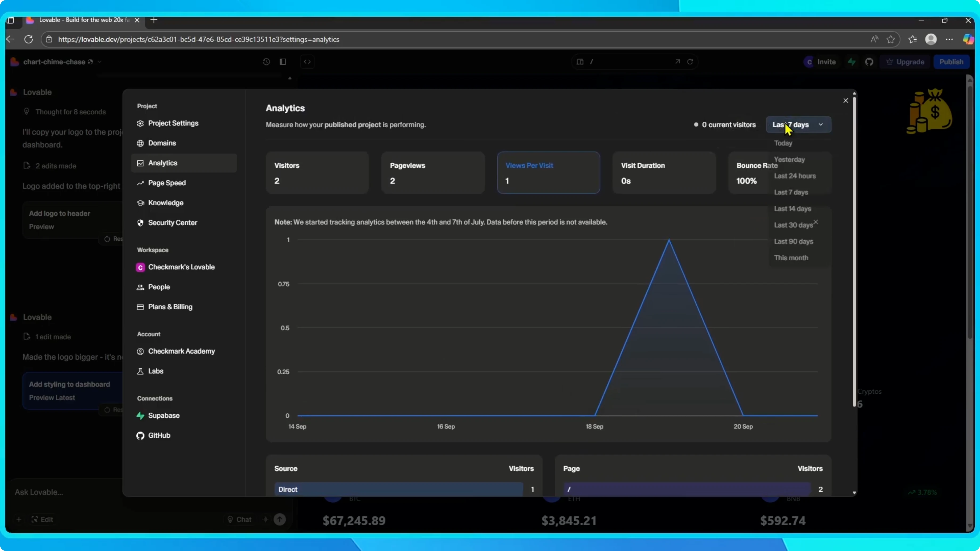Screen dimensions: 980x551
Task: Toggle Chat mode button
Action: (x=239, y=519)
